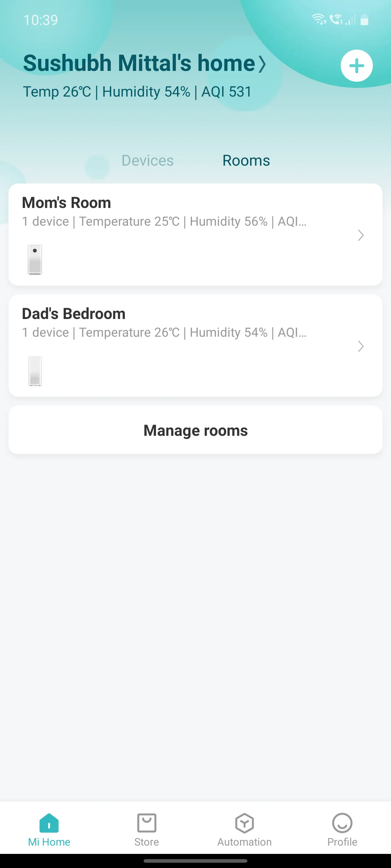Open the Store tab icon
This screenshot has width=391, height=868.
147,823
